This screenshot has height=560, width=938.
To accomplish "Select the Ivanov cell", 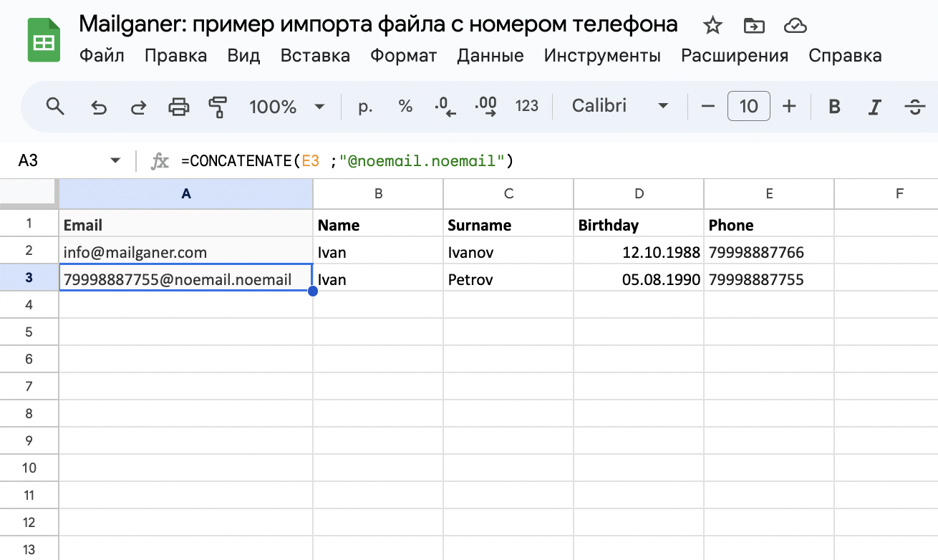I will pyautogui.click(x=508, y=251).
